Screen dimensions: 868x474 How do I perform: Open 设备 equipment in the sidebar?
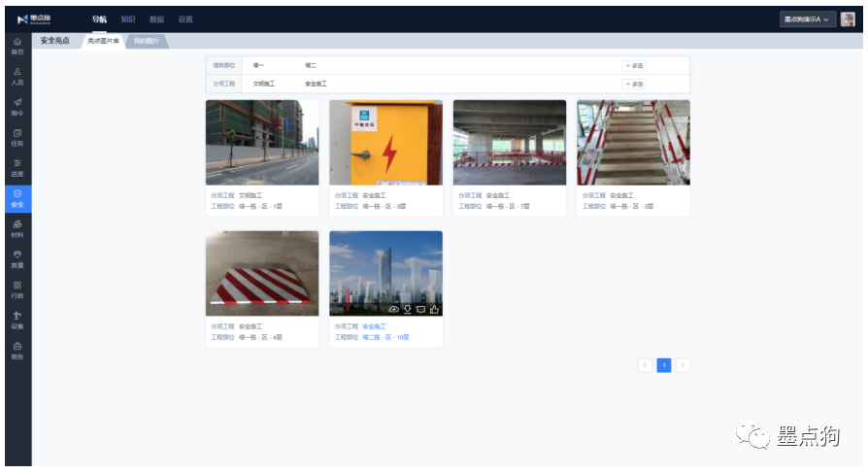coord(17,320)
